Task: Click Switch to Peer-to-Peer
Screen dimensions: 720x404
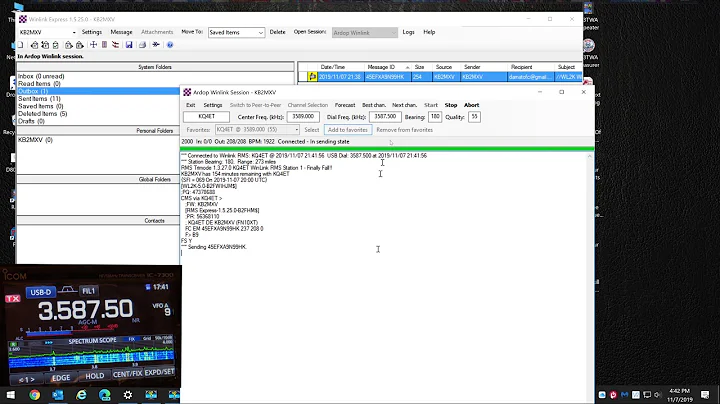Action: click(255, 105)
